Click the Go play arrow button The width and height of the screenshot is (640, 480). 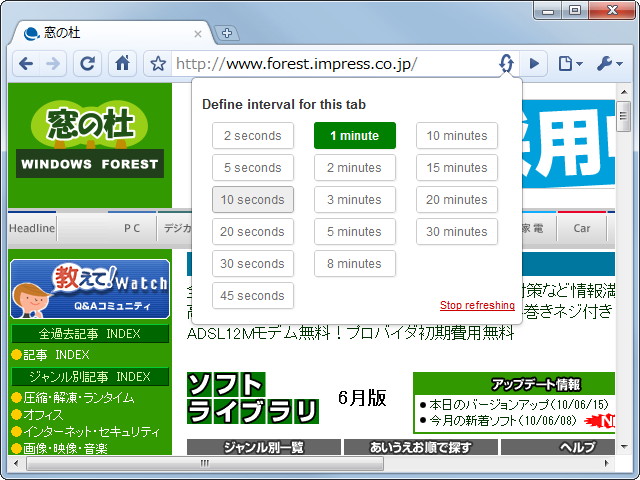[534, 64]
